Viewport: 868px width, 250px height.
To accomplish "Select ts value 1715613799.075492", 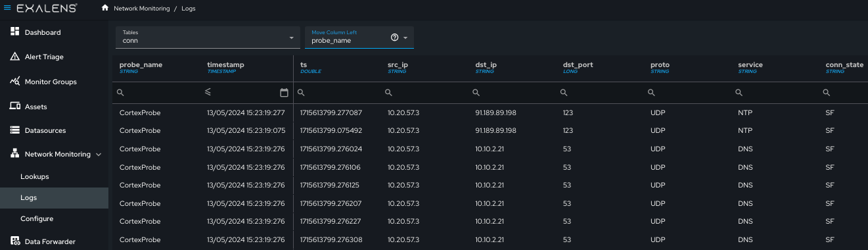I will [331, 131].
